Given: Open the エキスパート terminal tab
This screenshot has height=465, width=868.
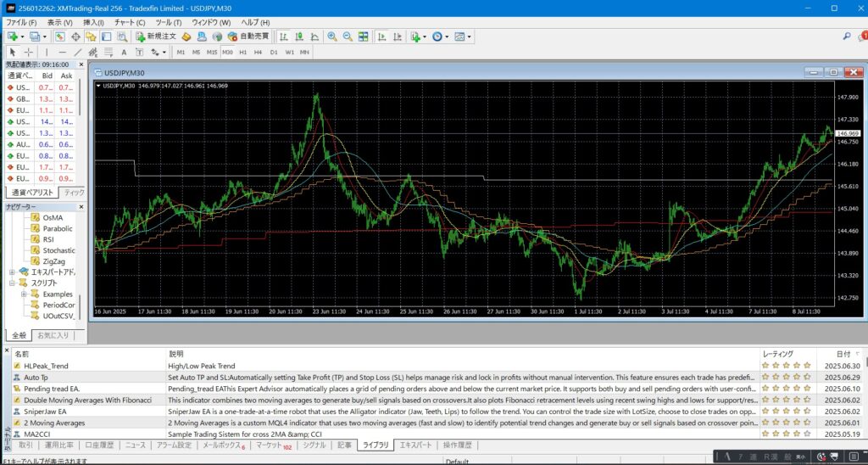Looking at the screenshot, I should point(415,445).
